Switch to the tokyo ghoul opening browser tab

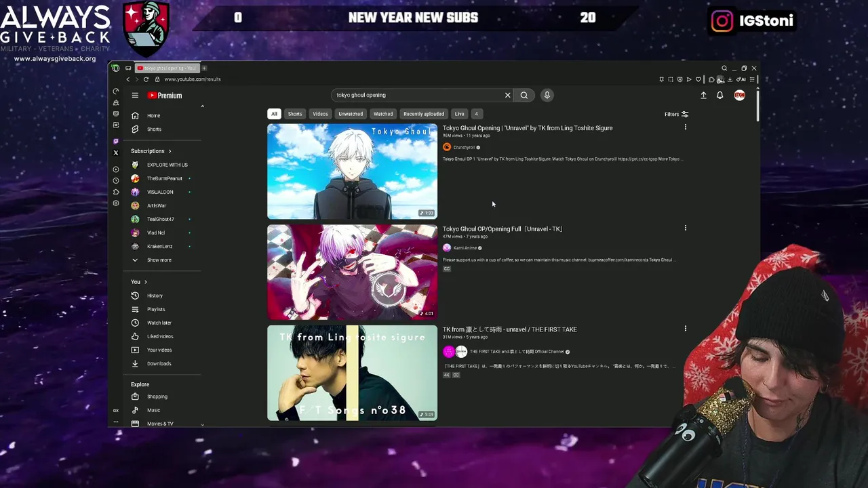[x=166, y=68]
